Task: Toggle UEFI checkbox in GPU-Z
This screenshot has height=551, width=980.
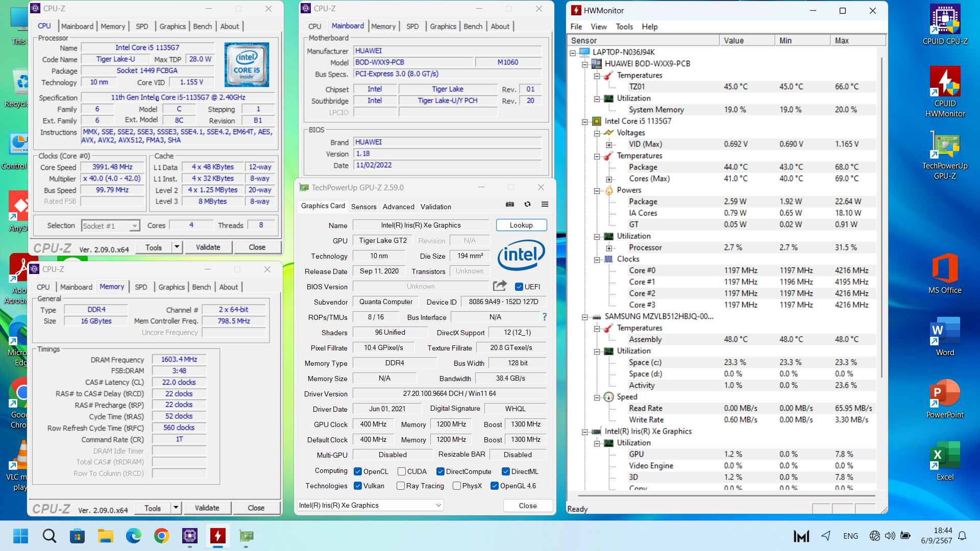Action: (519, 287)
